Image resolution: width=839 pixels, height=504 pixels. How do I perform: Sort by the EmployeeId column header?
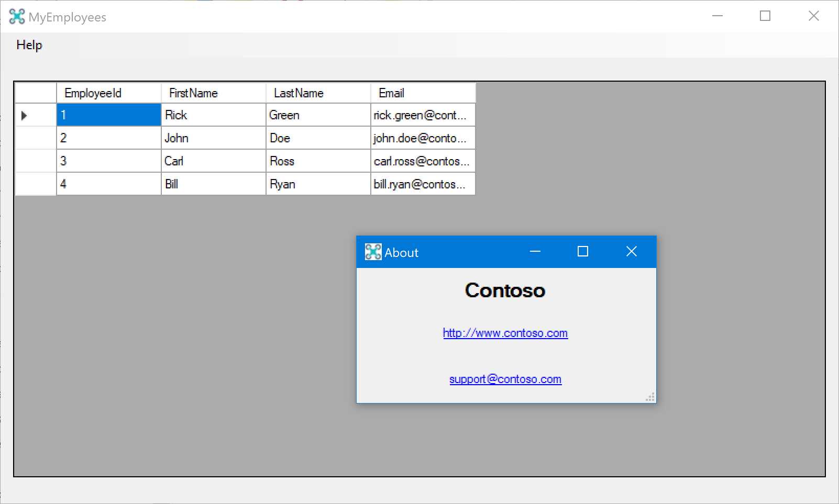109,93
